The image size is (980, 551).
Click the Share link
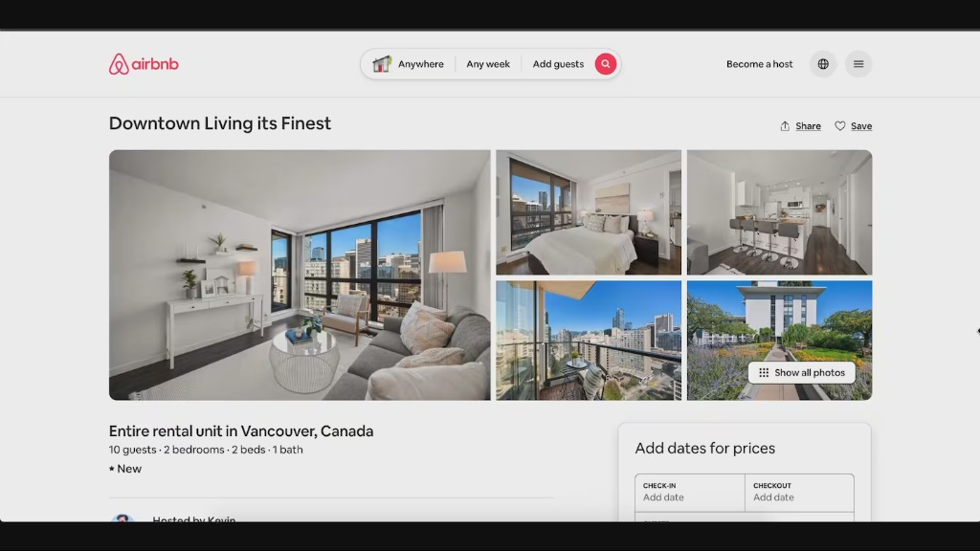click(x=808, y=126)
